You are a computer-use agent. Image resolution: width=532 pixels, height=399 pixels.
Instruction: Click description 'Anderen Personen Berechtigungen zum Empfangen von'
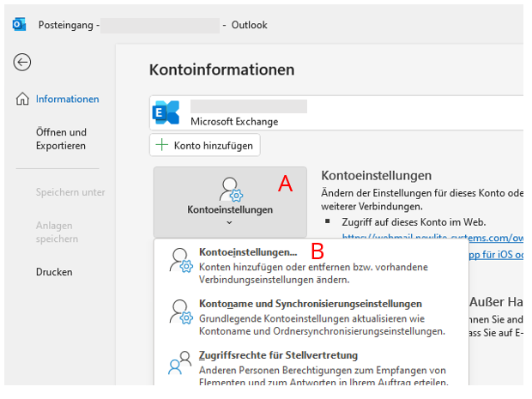click(x=323, y=370)
